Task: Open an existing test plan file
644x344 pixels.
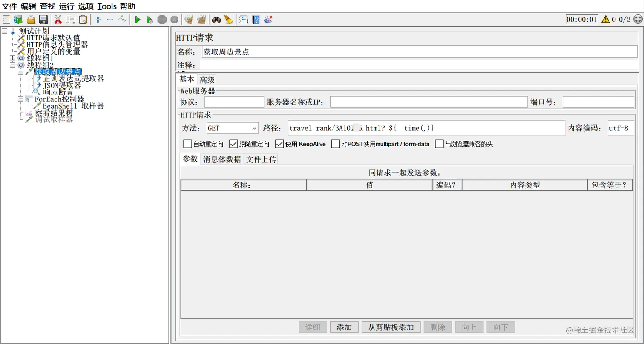Action: coord(31,19)
